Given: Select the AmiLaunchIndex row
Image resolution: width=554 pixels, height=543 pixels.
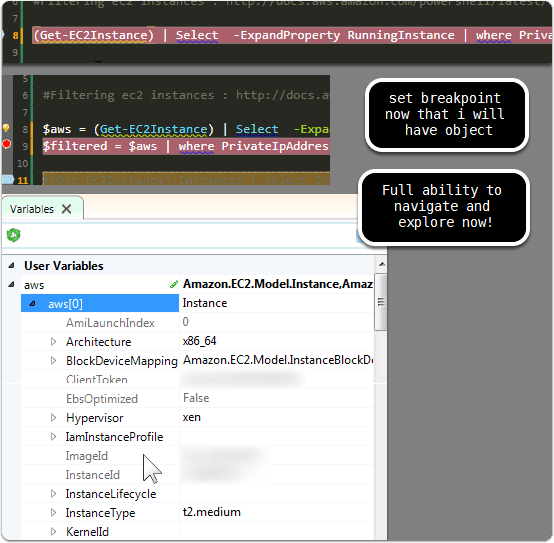Looking at the screenshot, I should tap(197, 322).
